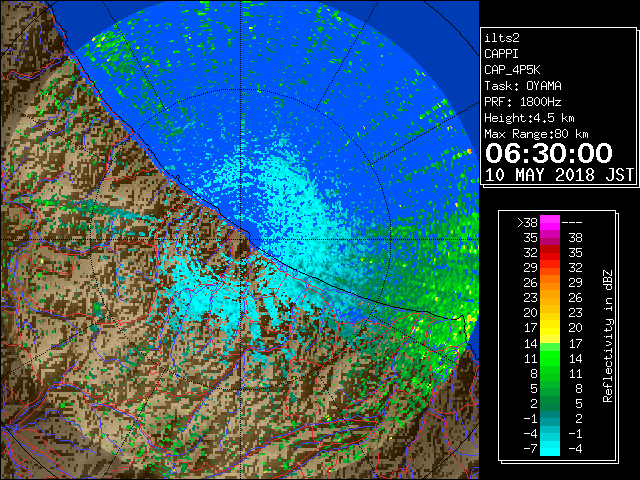Click the orange 26 legend swatch
The image size is (640, 480).
(x=550, y=282)
